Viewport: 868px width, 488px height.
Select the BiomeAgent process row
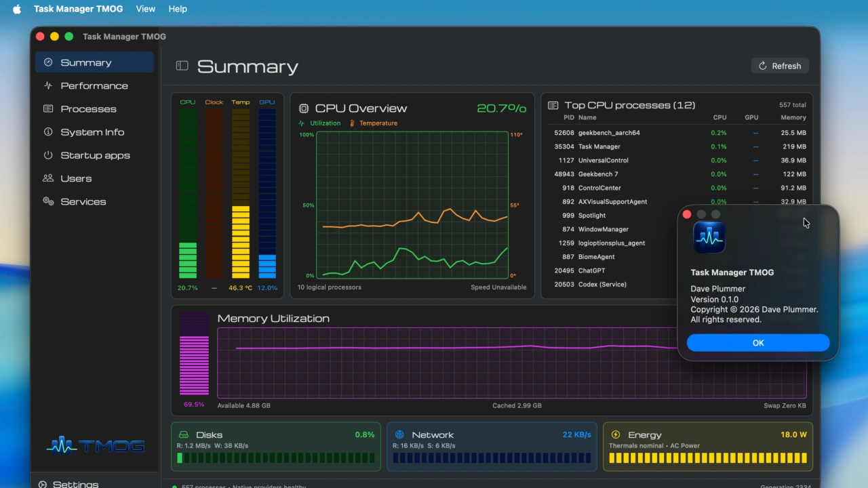[x=612, y=257]
